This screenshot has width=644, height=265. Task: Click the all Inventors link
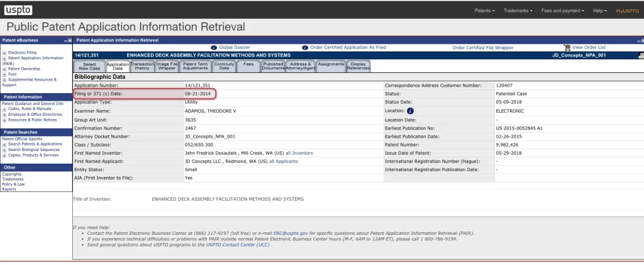click(299, 153)
